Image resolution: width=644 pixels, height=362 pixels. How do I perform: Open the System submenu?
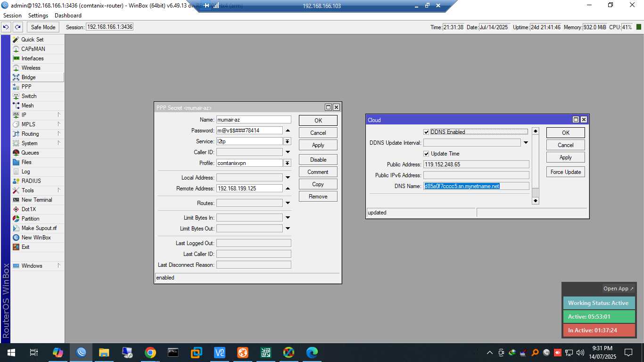coord(37,143)
